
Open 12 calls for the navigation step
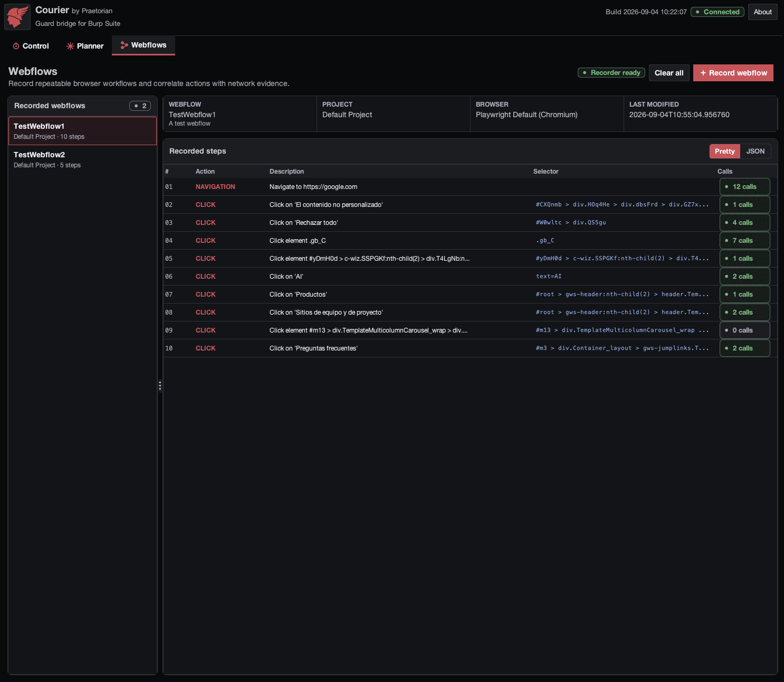[744, 187]
